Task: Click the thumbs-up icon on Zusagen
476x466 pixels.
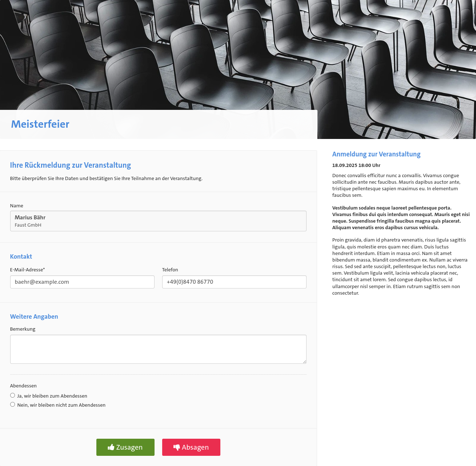Action: pyautogui.click(x=111, y=447)
